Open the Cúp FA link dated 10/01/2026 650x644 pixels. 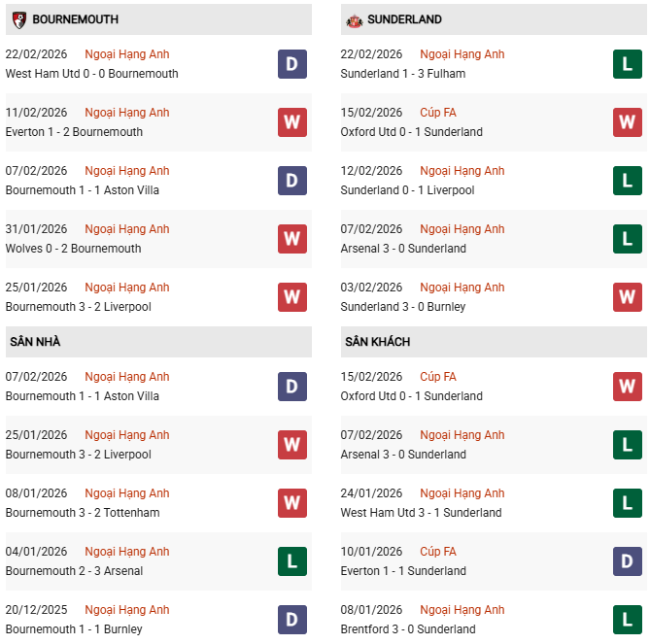[x=438, y=552]
